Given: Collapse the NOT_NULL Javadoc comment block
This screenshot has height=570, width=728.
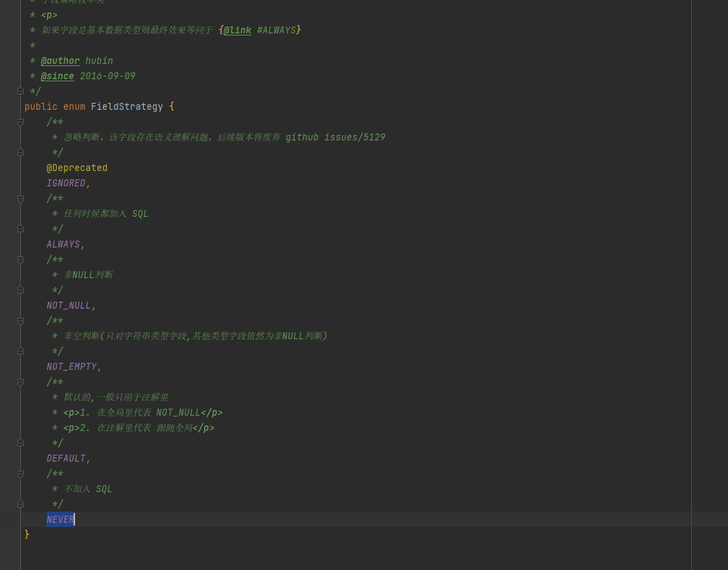Looking at the screenshot, I should pos(20,260).
